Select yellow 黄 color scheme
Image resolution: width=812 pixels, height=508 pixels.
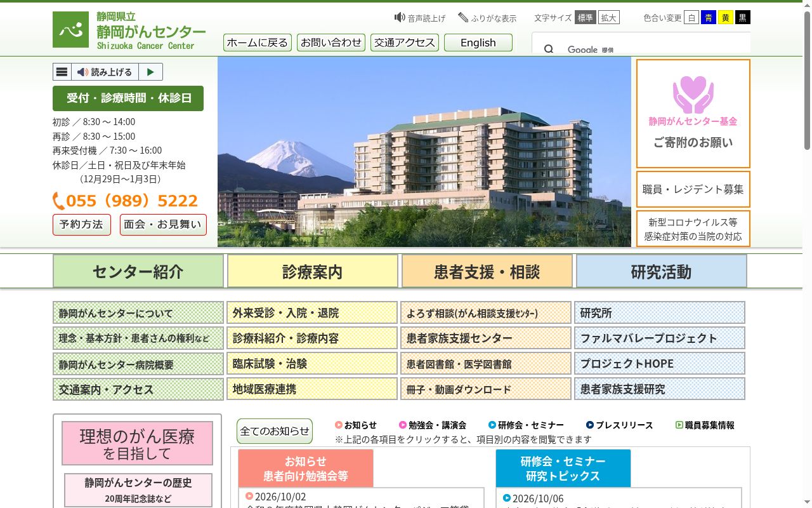click(726, 18)
